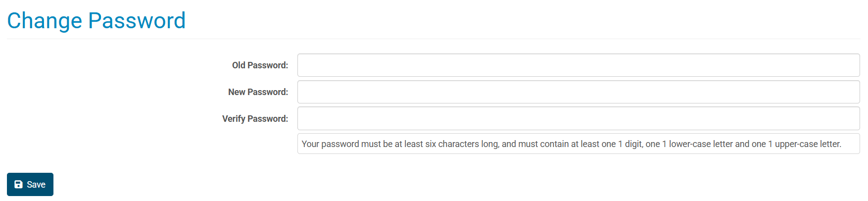Click the floppy disk icon on Save
The width and height of the screenshot is (868, 201).
point(18,184)
